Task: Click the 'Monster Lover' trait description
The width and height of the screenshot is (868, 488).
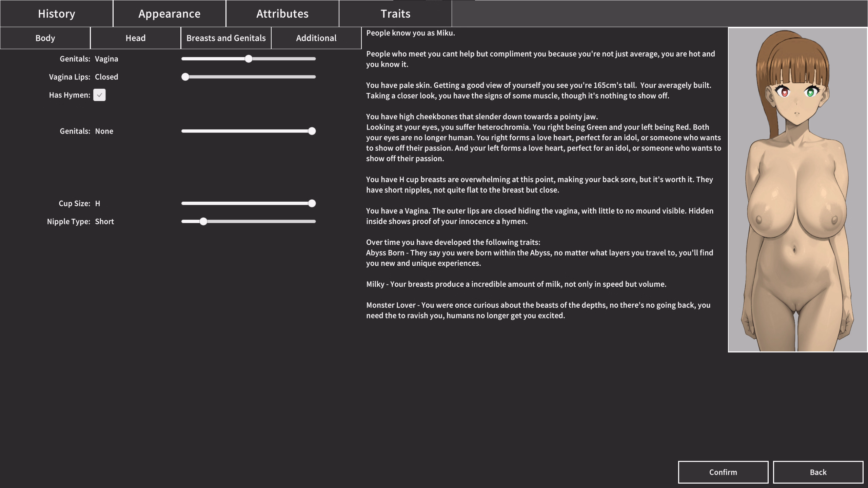Action: tap(538, 310)
